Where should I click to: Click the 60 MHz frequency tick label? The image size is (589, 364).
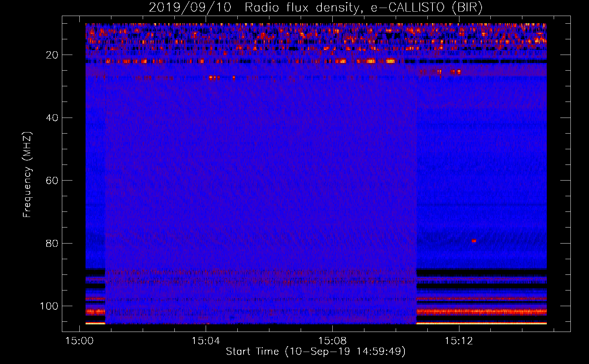[x=52, y=181]
